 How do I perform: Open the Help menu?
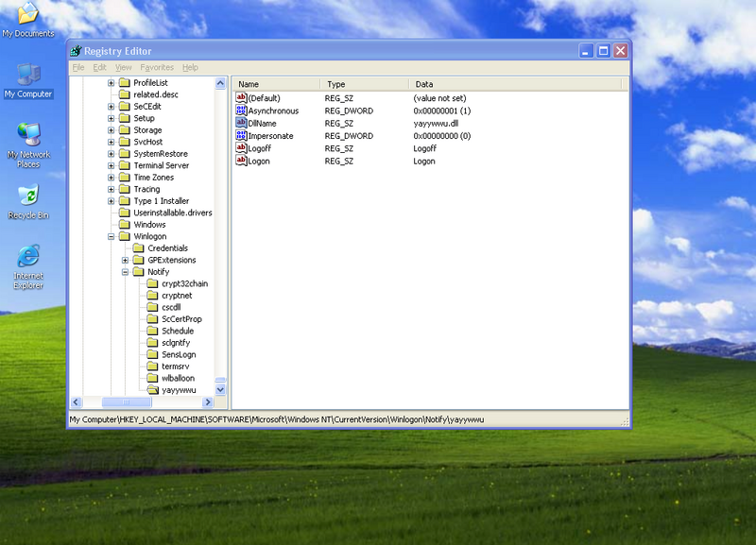tap(190, 67)
